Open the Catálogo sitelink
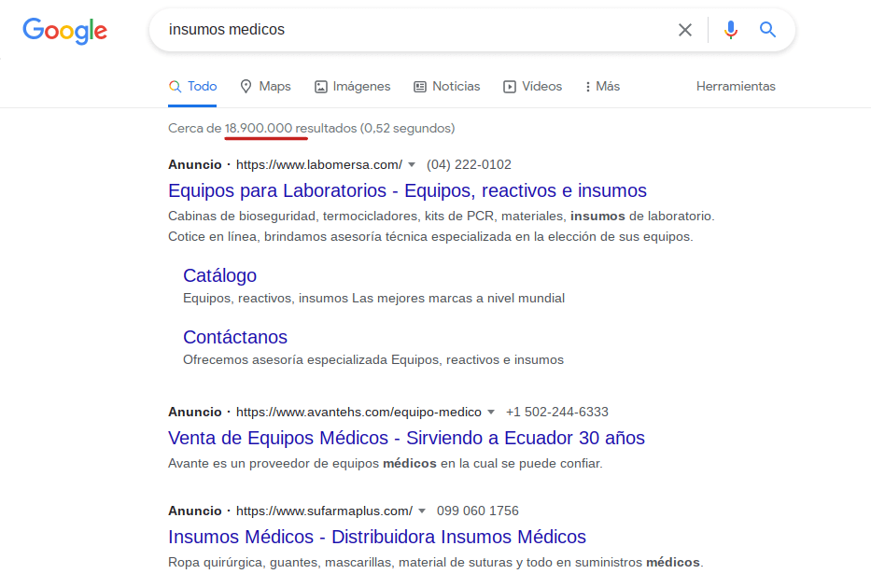This screenshot has height=588, width=871. [x=220, y=275]
